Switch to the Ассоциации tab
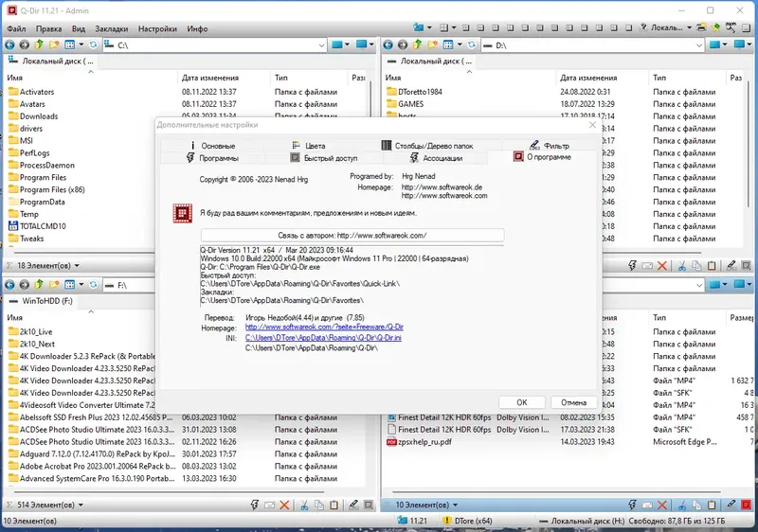758x532 pixels. [x=436, y=158]
